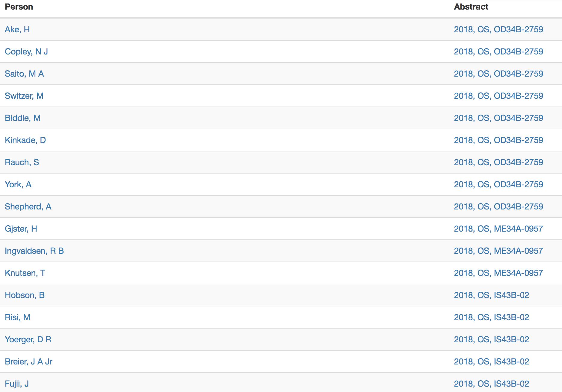The image size is (562, 392).
Task: Open the Ake, H person link
Action: (17, 29)
